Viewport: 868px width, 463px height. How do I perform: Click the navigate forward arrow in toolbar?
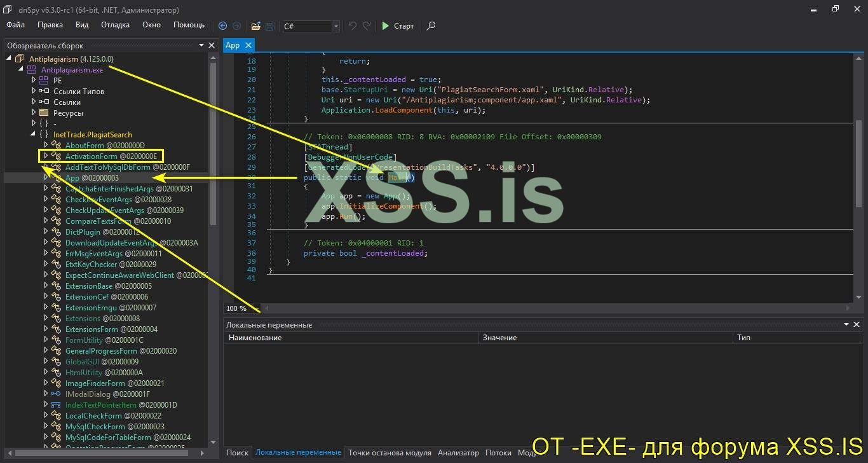237,26
